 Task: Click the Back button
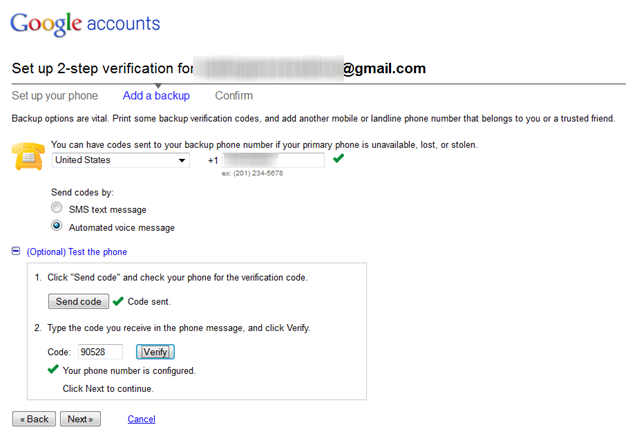34,419
